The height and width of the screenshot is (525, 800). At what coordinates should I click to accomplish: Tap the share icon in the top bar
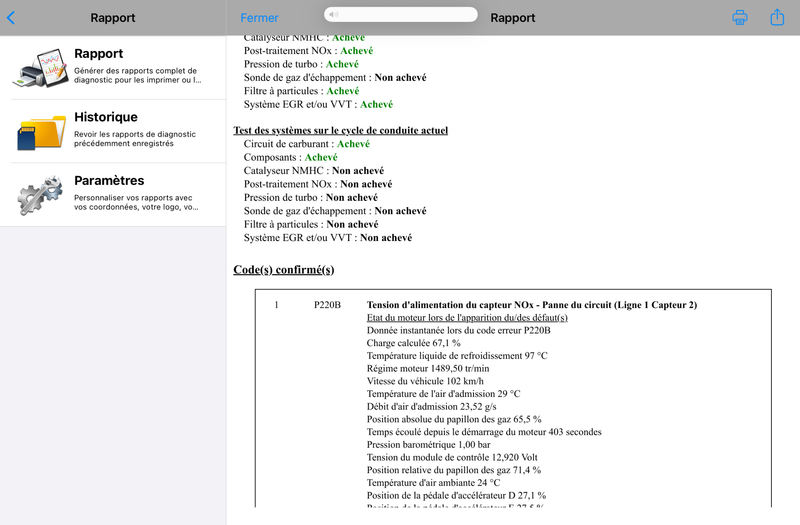(777, 17)
